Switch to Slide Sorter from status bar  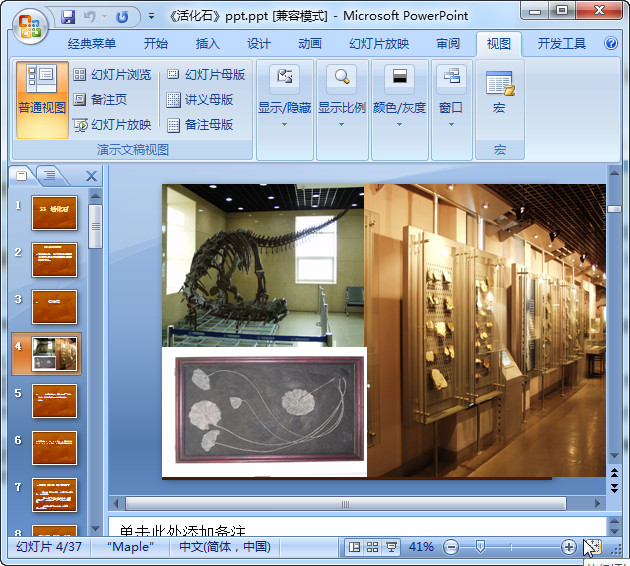click(372, 547)
